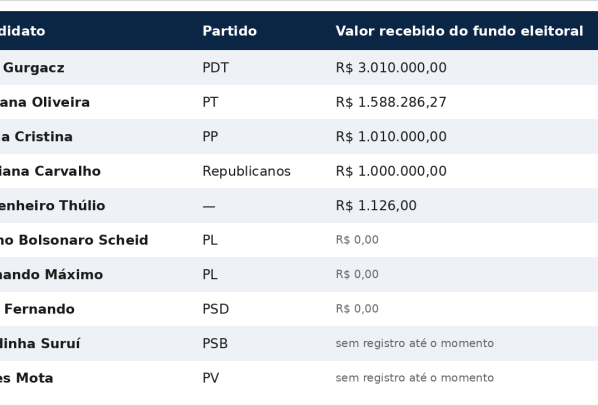Select the Cristina candidate name
Viewport: 598px width, 406px height.
pyautogui.click(x=36, y=136)
